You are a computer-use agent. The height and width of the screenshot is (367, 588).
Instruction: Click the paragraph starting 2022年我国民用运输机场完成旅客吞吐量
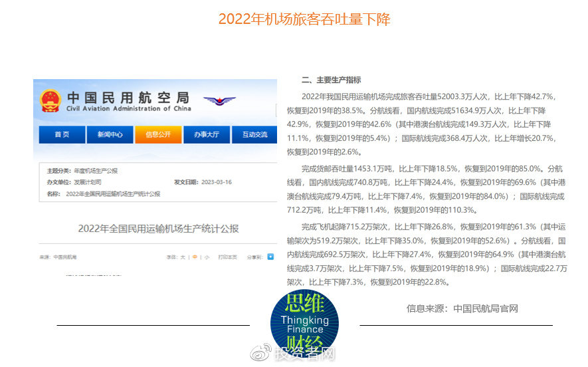coord(423,124)
